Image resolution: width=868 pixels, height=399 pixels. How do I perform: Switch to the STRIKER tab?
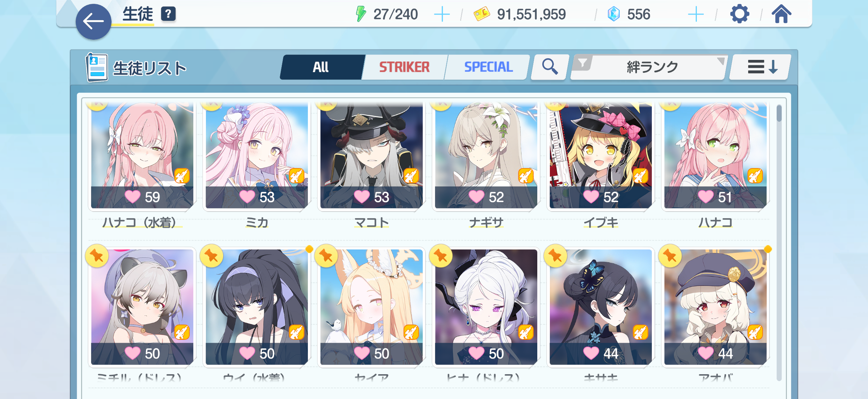coord(404,67)
